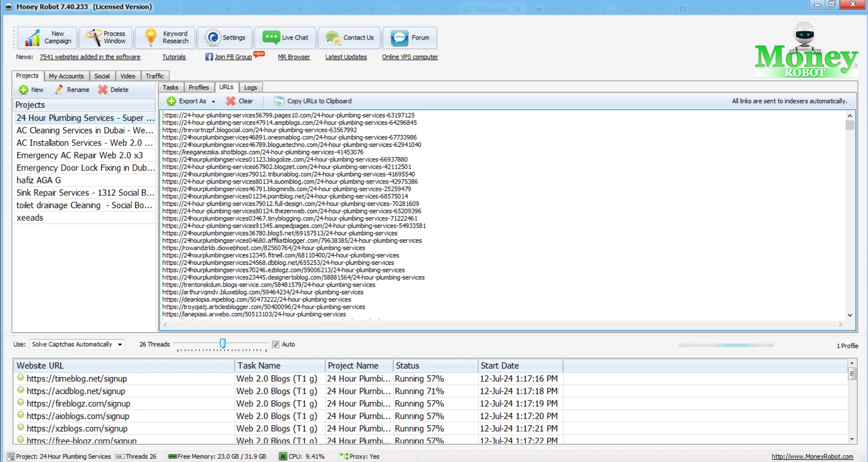Screen dimensions: 868x462
Task: Select the xeeads project
Action: click(x=85, y=218)
